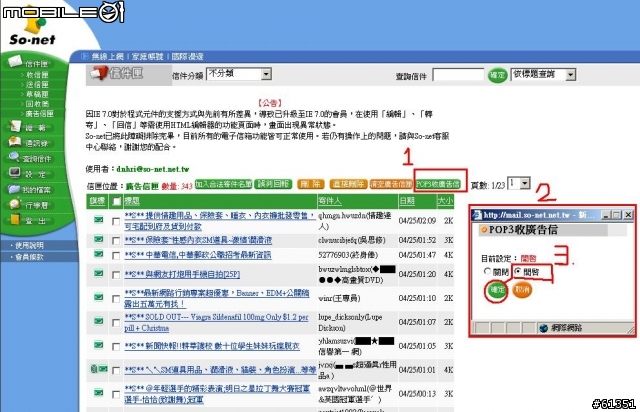Open 草稿匣 in the sidebar
The width and height of the screenshot is (640, 412).
(38, 94)
